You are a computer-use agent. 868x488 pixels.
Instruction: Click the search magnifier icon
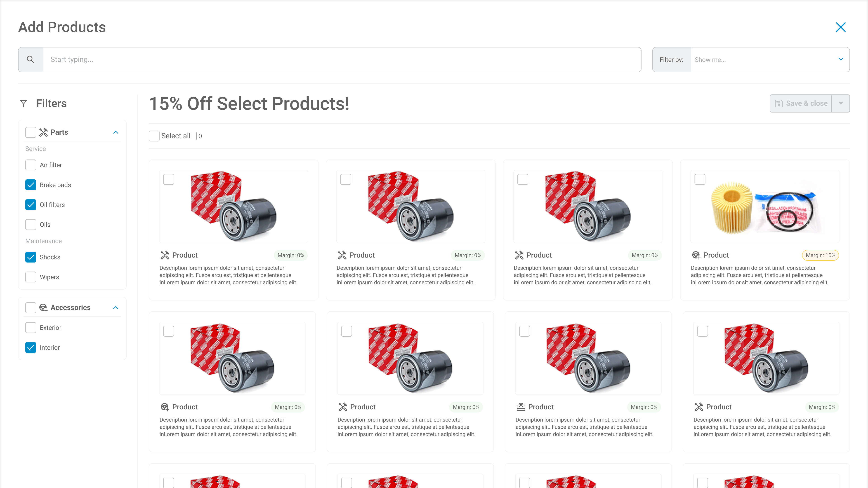pos(31,60)
